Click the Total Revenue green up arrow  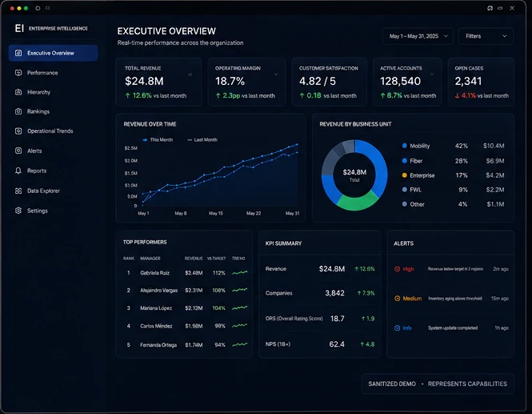pyautogui.click(x=127, y=96)
